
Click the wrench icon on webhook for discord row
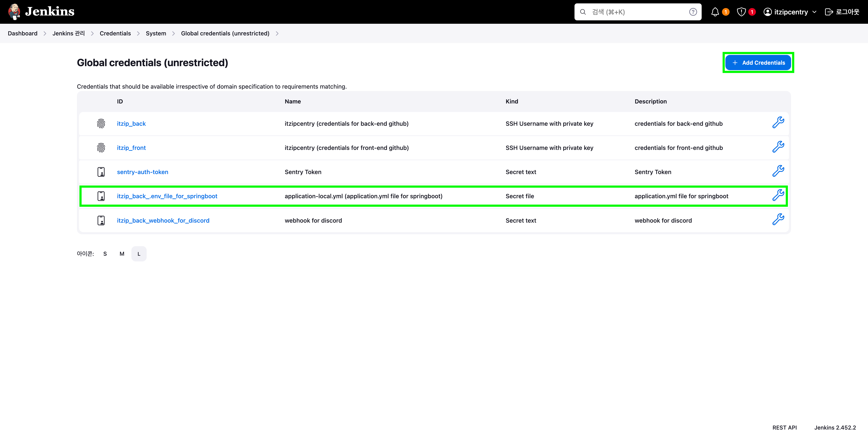[x=778, y=219]
